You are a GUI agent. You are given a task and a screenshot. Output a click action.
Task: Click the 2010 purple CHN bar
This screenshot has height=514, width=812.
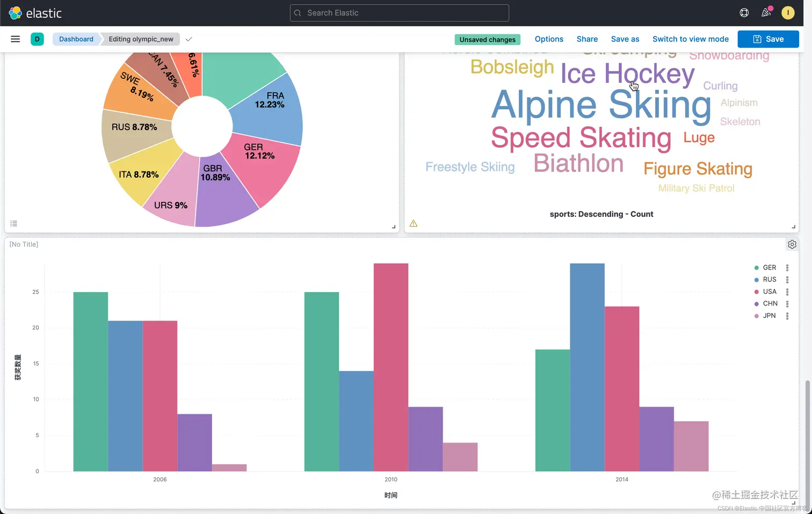click(426, 439)
